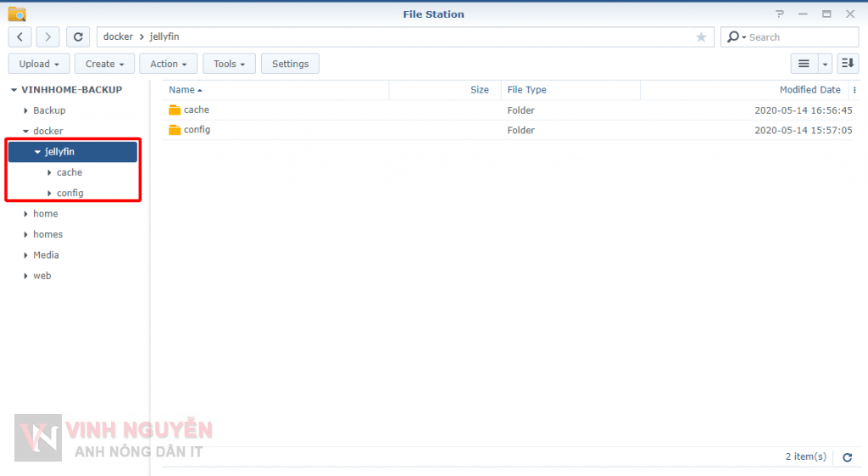Viewport: 868px width, 476px height.
Task: Open the help question mark button
Action: click(x=780, y=14)
